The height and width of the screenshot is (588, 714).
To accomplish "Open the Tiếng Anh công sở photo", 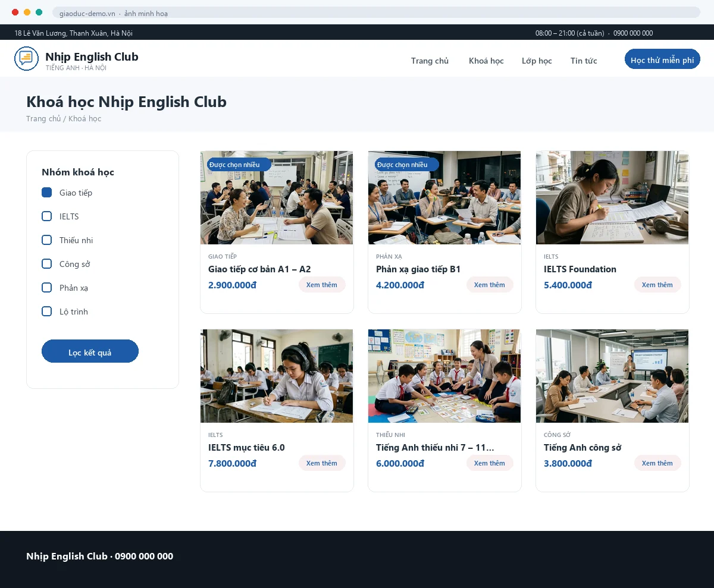I will 612,376.
